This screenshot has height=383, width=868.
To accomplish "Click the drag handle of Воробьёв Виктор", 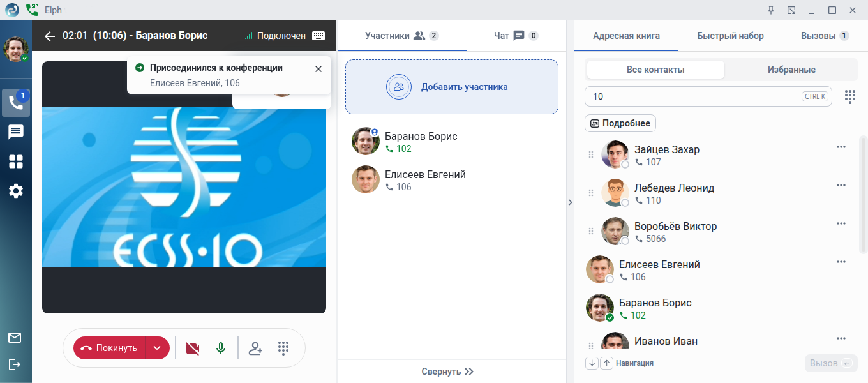I will pos(590,232).
